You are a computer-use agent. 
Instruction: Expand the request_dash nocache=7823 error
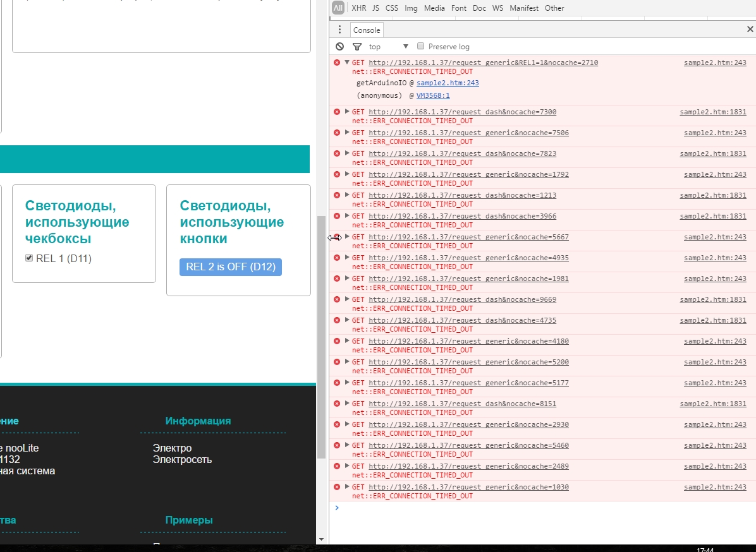click(x=346, y=153)
